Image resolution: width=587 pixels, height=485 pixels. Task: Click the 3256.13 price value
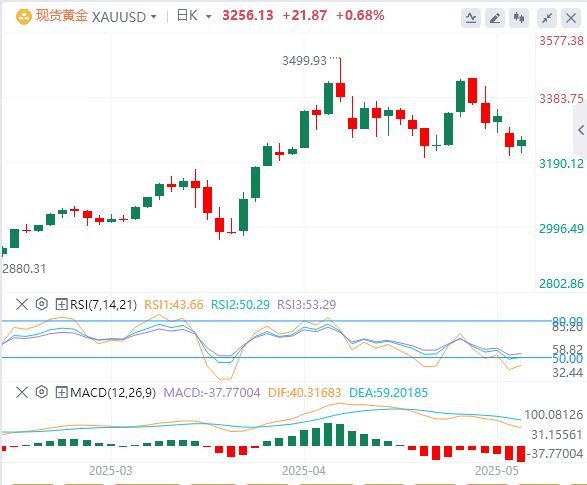click(248, 16)
